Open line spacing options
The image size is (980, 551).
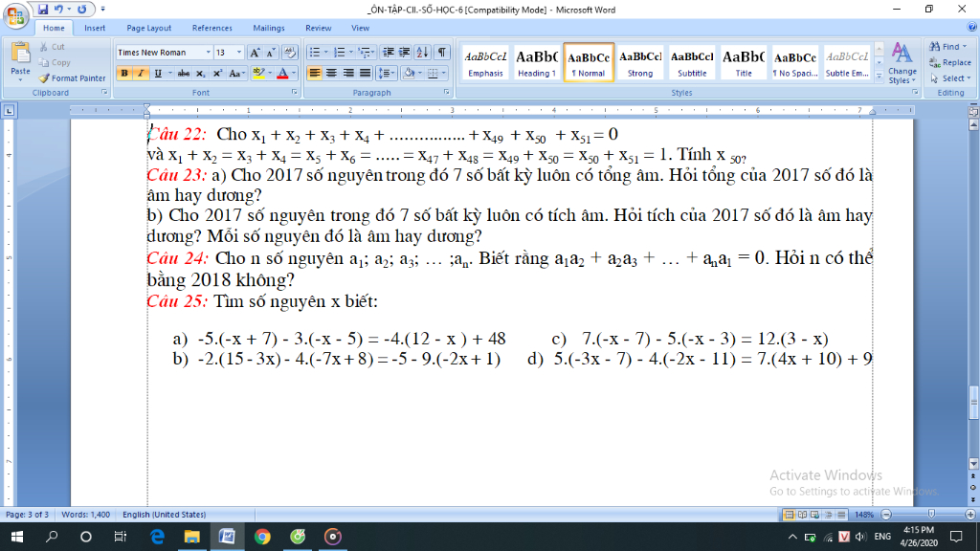pyautogui.click(x=387, y=73)
